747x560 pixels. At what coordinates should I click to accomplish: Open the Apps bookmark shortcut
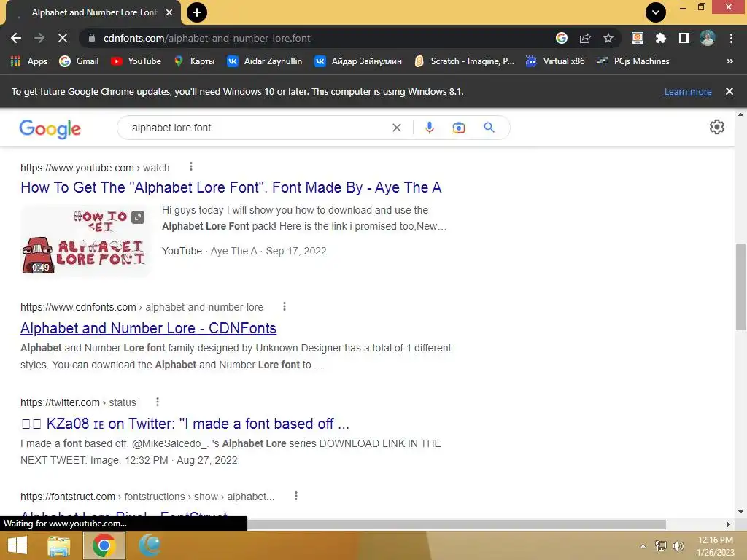tap(29, 61)
